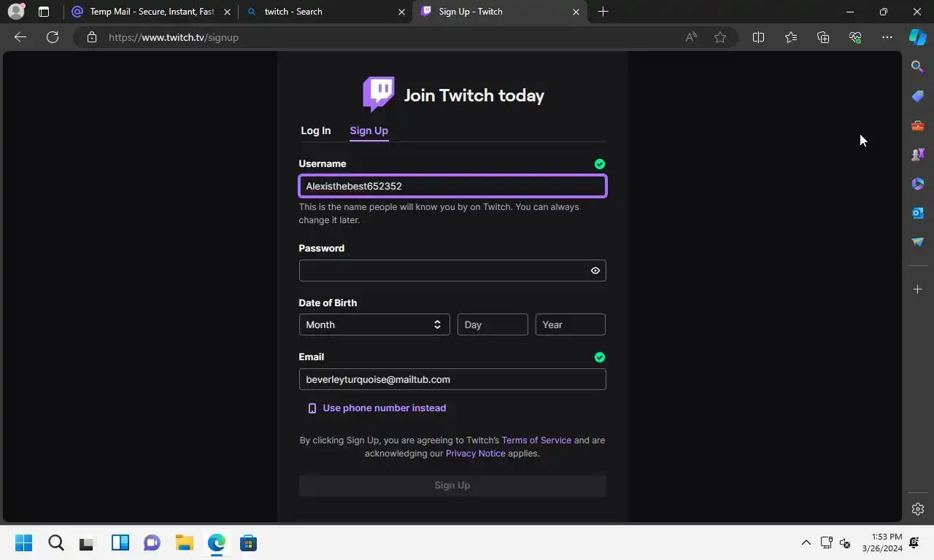Image resolution: width=934 pixels, height=560 pixels.
Task: Show hidden system tray icons
Action: click(806, 542)
